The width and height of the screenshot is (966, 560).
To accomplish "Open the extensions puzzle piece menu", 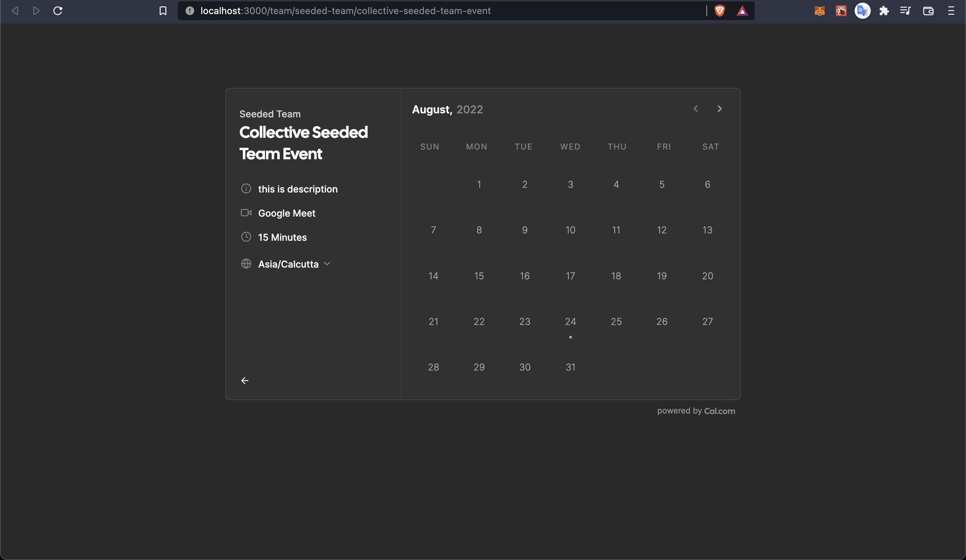I will [x=884, y=11].
